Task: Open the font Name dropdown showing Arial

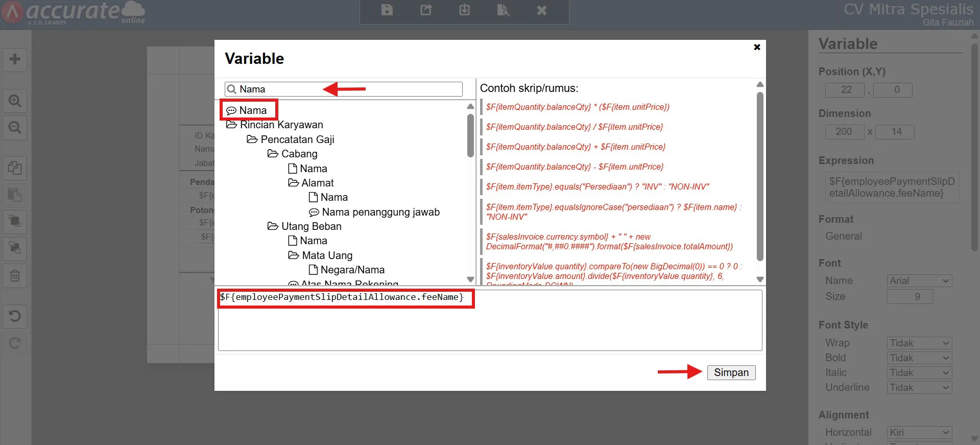Action: (919, 280)
